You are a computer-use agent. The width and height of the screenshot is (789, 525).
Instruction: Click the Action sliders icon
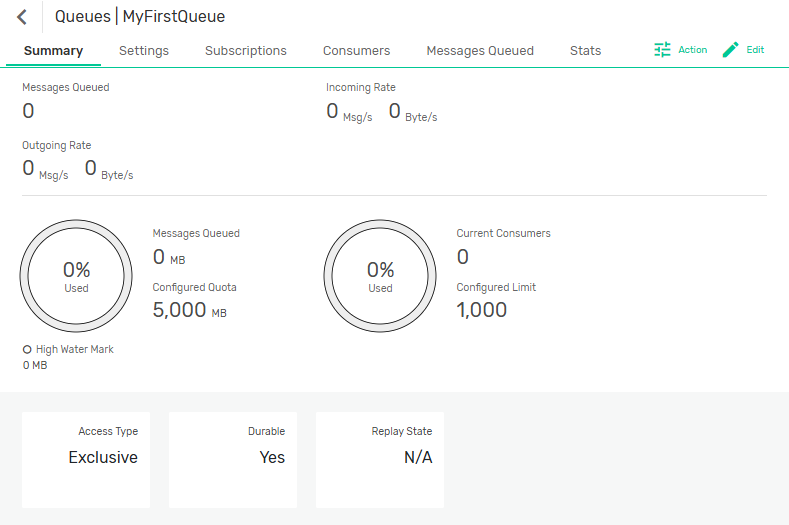[x=662, y=50]
